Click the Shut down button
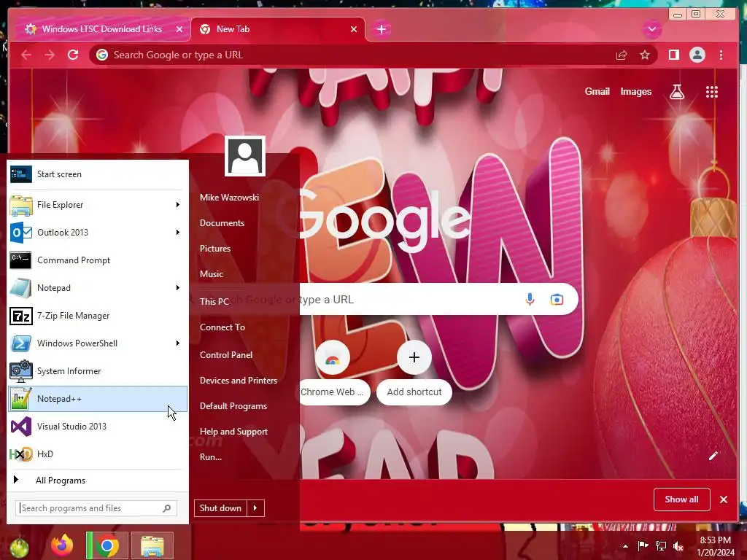The width and height of the screenshot is (747, 560). [x=220, y=508]
